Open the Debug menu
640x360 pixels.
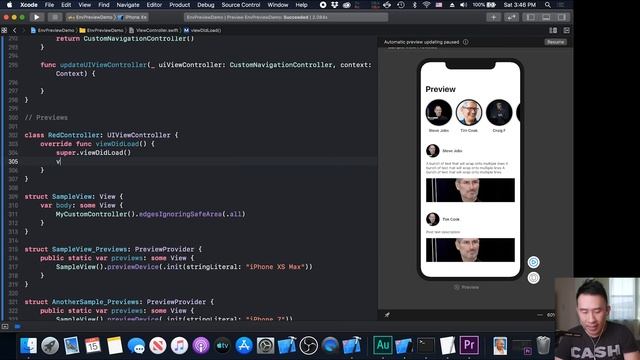[206, 5]
